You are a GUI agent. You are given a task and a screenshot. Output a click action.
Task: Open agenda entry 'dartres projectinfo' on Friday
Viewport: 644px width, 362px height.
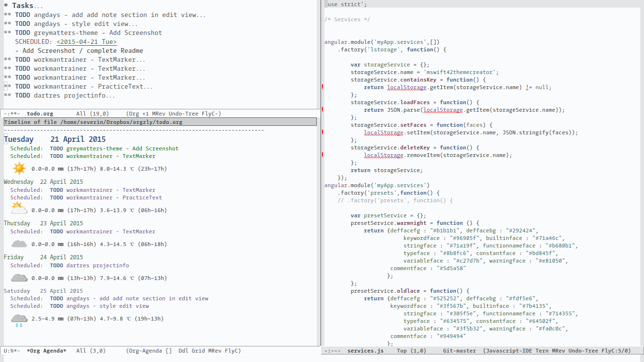98,265
